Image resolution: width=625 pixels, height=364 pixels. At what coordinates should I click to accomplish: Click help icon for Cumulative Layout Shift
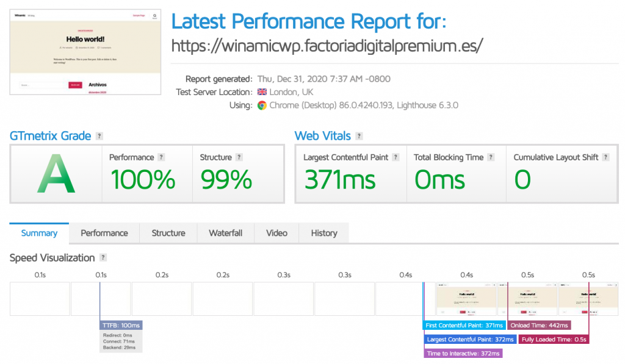click(x=606, y=157)
